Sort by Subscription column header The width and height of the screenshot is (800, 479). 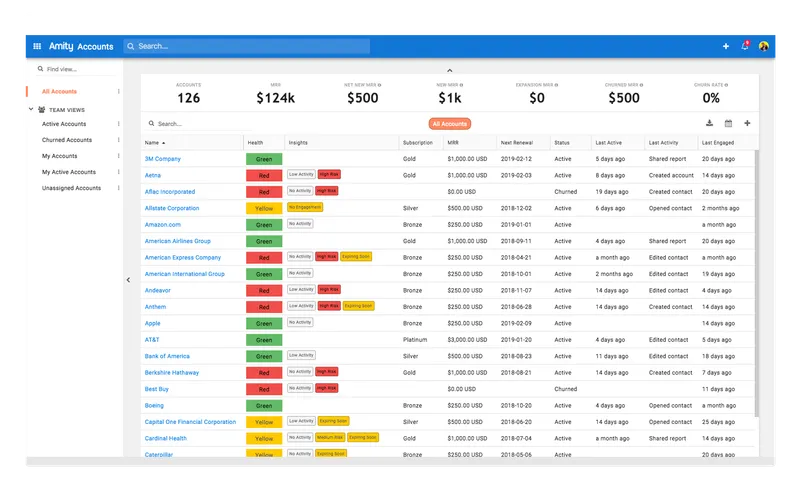point(417,143)
